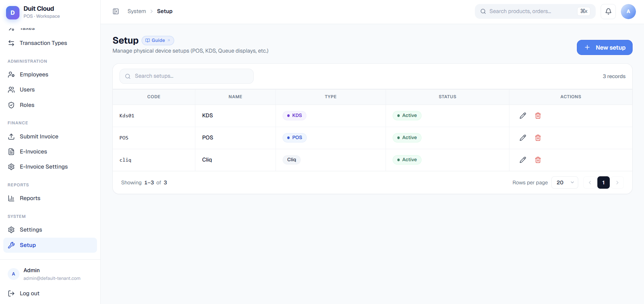Screen dimensions: 644x304
Task: Click the Cliq type badge
Action: 292,160
